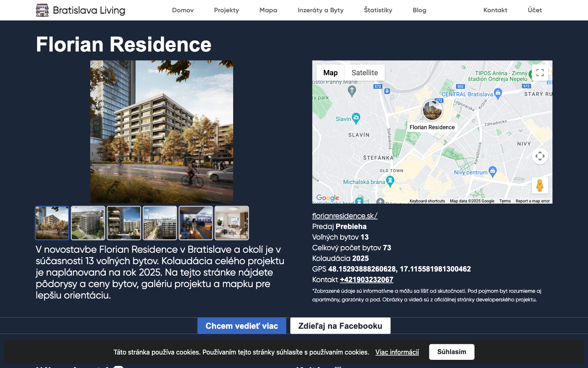This screenshot has width=588, height=368.
Task: Click the fullscreen icon on the map
Action: tap(540, 72)
